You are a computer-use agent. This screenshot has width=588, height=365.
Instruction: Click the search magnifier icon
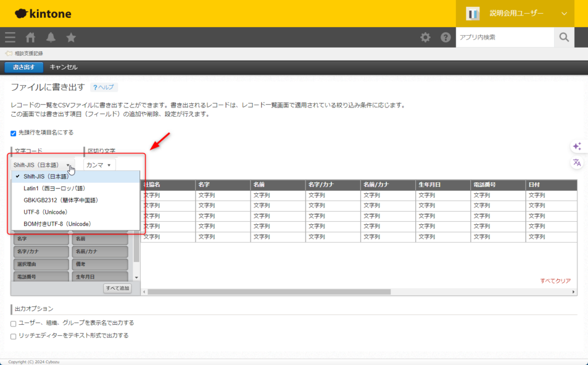point(564,37)
